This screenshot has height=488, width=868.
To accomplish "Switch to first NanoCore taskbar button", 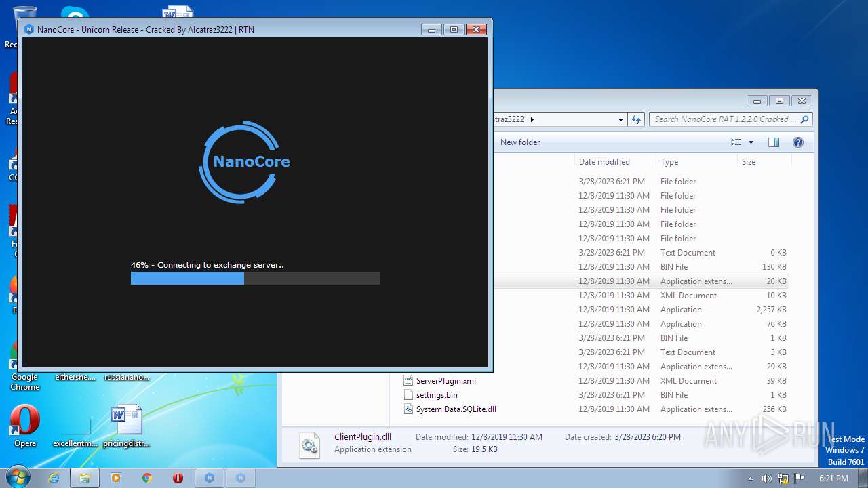I will (x=210, y=478).
